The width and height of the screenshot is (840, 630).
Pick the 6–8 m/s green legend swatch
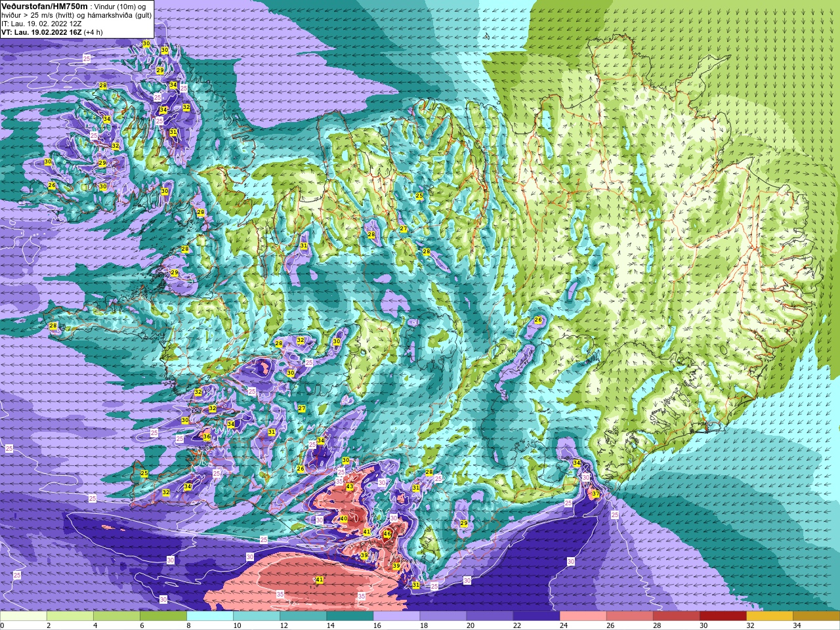click(163, 616)
